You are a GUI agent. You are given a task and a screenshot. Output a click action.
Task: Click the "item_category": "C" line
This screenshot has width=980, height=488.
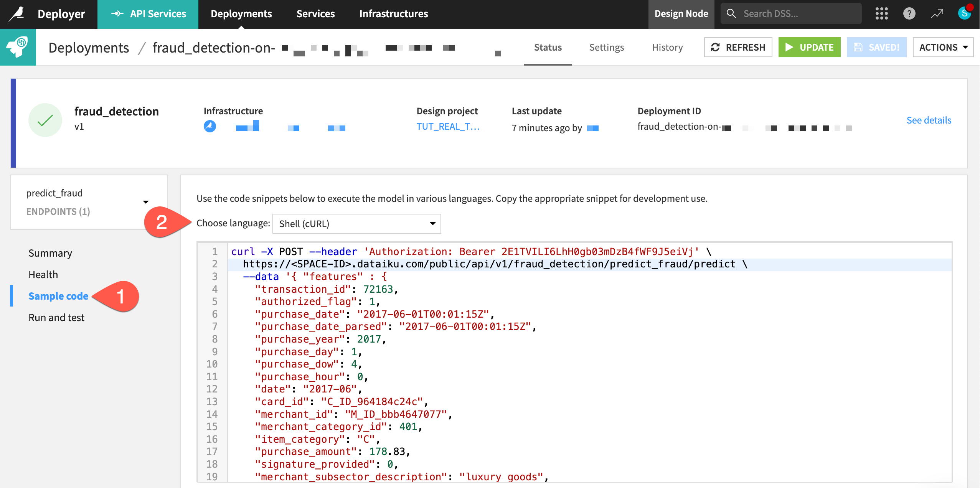[318, 439]
